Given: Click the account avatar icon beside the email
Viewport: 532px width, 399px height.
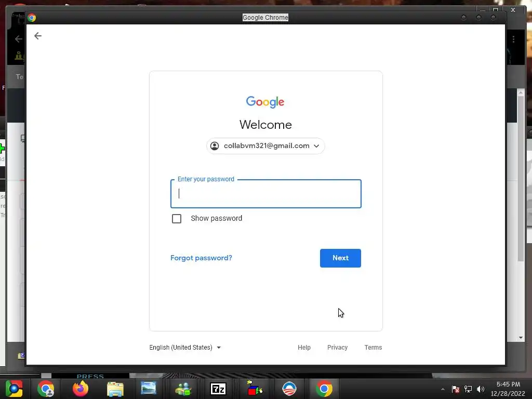Looking at the screenshot, I should 215,146.
